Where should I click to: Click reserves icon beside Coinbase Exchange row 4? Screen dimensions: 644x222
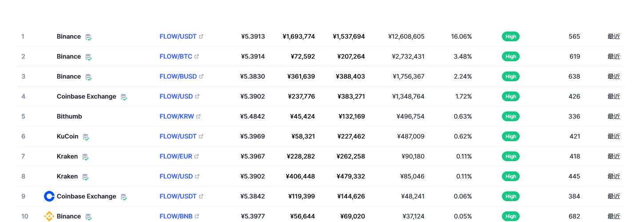pyautogui.click(x=123, y=97)
